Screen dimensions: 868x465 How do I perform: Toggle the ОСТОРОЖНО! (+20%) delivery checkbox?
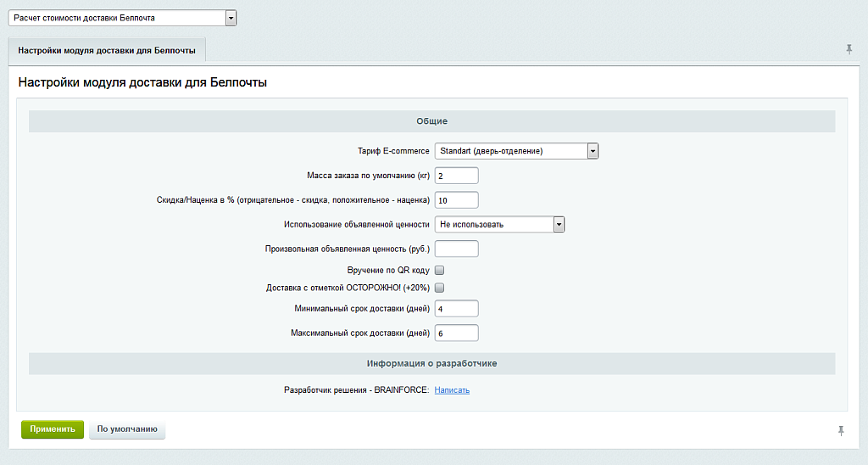point(439,289)
